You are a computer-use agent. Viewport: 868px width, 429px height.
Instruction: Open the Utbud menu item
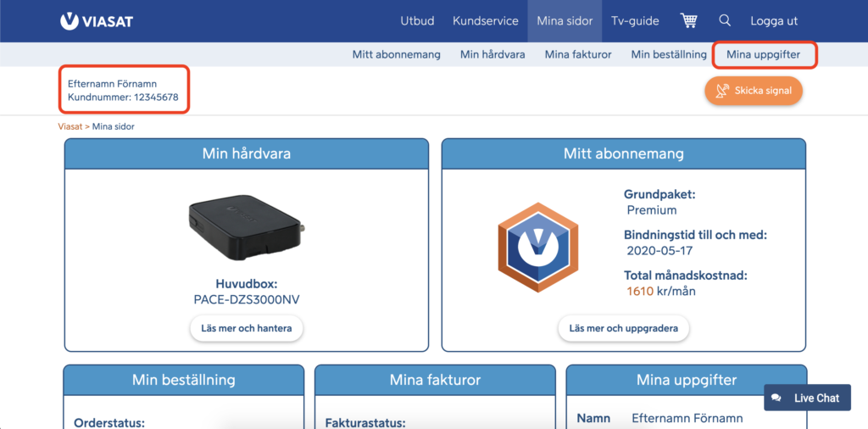click(x=417, y=21)
